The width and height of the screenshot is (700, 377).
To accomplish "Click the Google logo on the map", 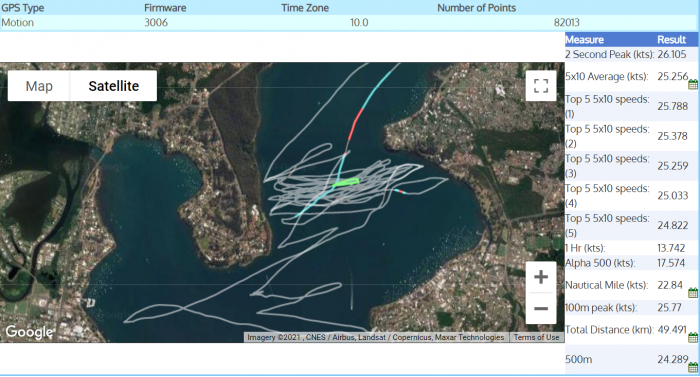I will 29,332.
